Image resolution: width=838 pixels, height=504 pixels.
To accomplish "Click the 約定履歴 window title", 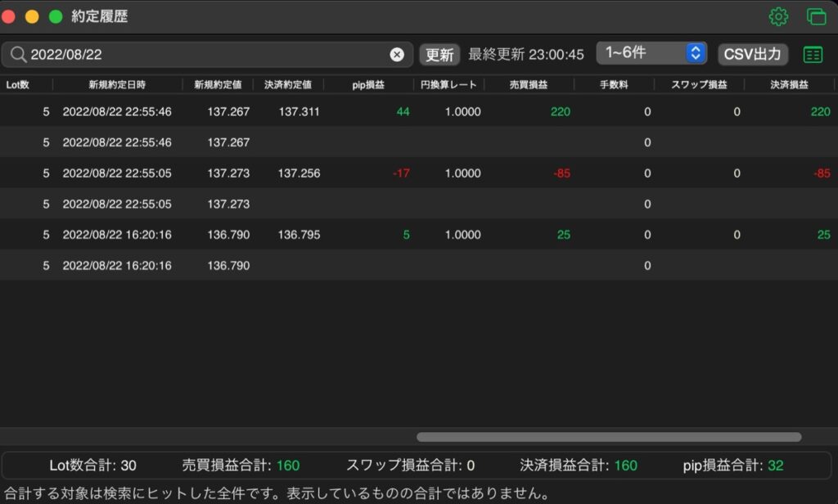I will pos(99,16).
